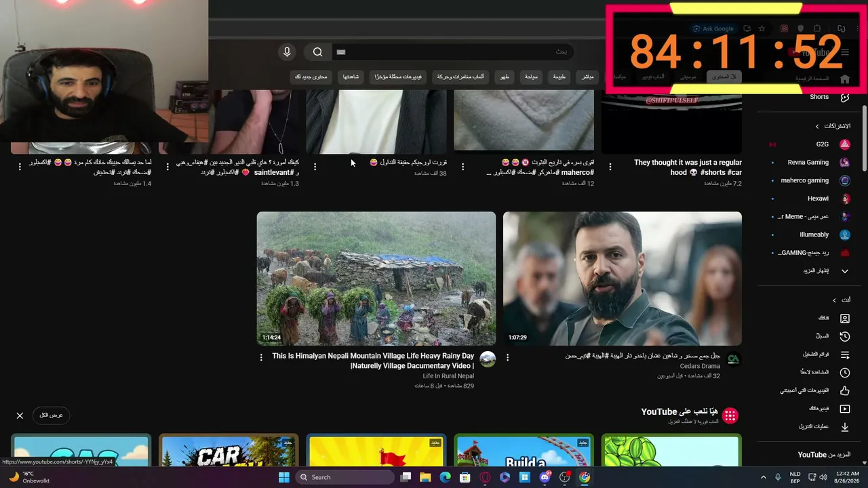Image resolution: width=868 pixels, height=488 pixels.
Task: Open options for the 'regular hood' short
Action: pos(610,166)
